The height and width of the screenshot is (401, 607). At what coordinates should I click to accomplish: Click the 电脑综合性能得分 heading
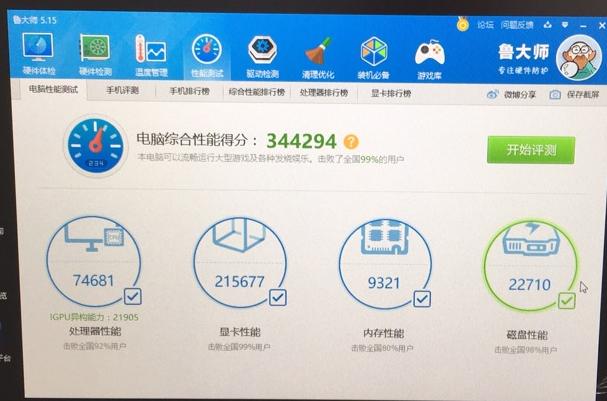tap(197, 139)
